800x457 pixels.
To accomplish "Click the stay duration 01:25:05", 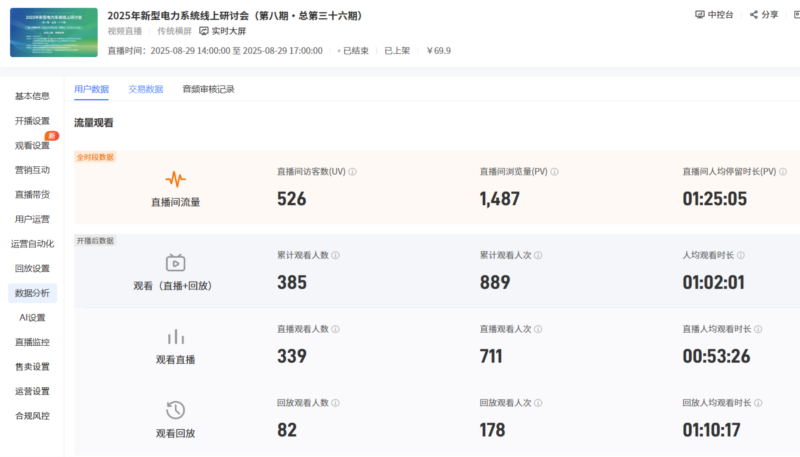I will (x=715, y=198).
